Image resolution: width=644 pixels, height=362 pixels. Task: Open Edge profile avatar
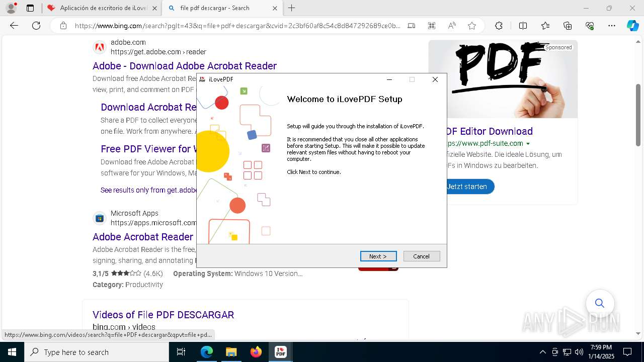11,8
